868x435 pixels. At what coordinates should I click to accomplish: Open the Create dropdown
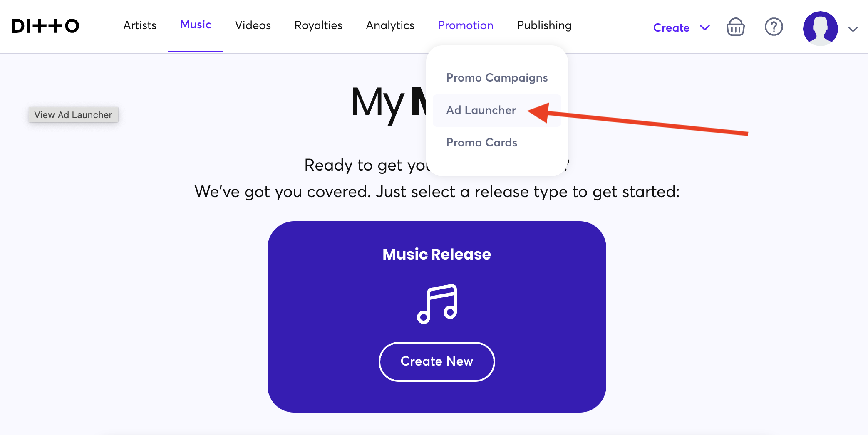tap(671, 27)
